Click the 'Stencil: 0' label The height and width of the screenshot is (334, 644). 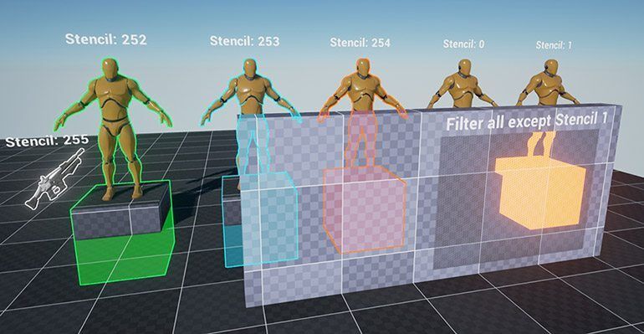pos(463,44)
